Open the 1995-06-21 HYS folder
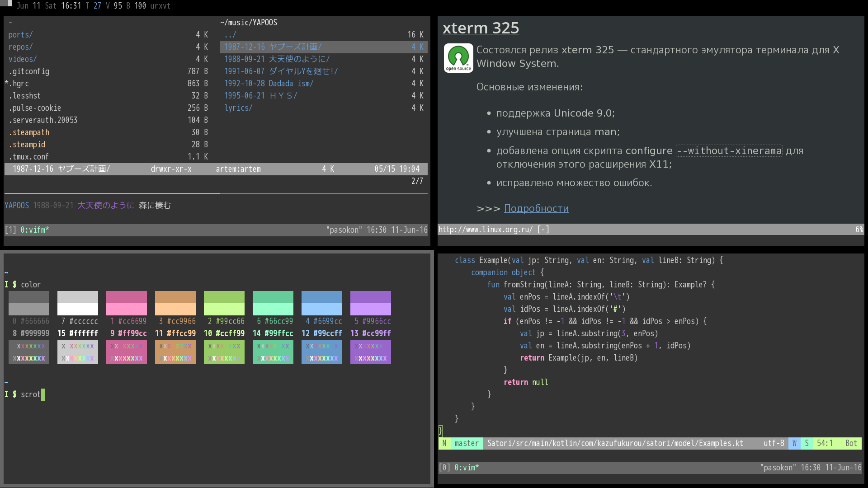 pyautogui.click(x=324, y=96)
